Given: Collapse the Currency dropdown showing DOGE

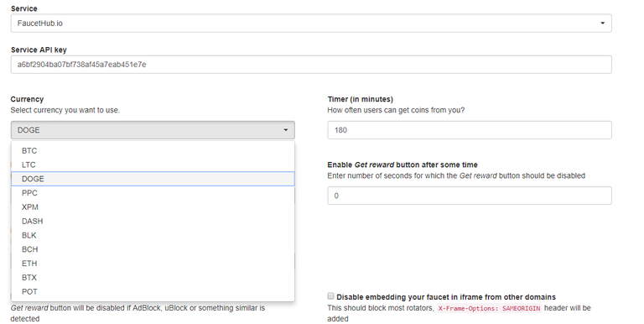Looking at the screenshot, I should pos(153,130).
